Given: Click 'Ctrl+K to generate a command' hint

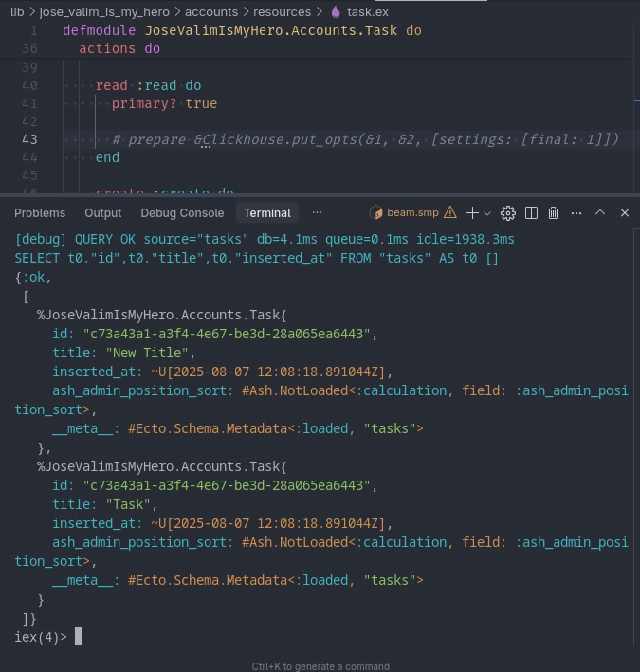Looking at the screenshot, I should (x=320, y=666).
